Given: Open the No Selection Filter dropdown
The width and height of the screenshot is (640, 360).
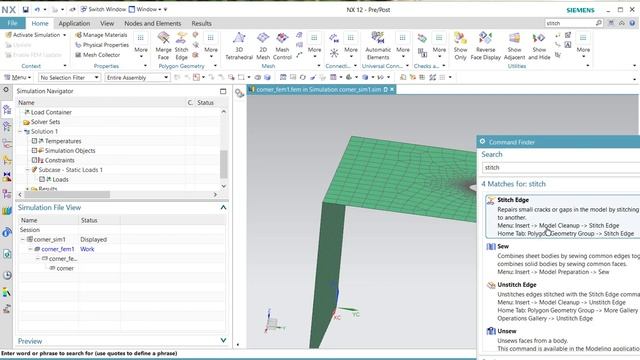Looking at the screenshot, I should (69, 78).
